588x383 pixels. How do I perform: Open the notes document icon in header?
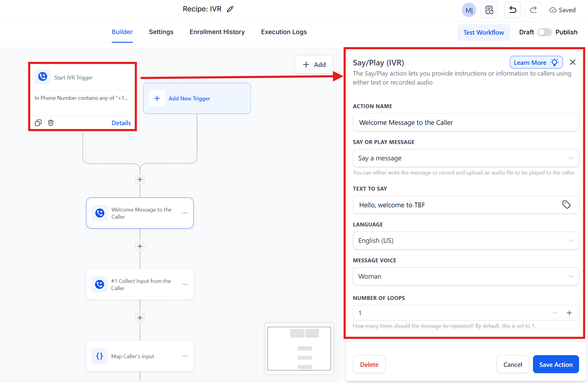pyautogui.click(x=489, y=10)
